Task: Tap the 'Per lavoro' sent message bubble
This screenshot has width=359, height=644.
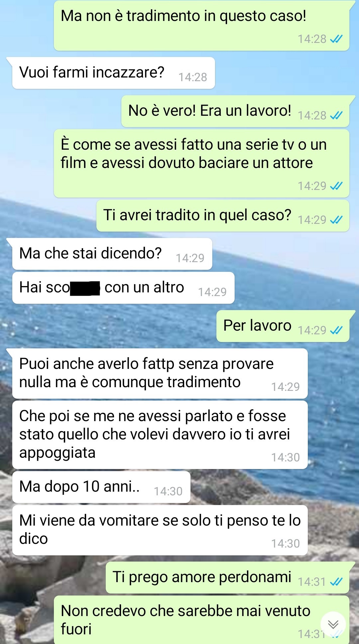Action: (x=283, y=326)
